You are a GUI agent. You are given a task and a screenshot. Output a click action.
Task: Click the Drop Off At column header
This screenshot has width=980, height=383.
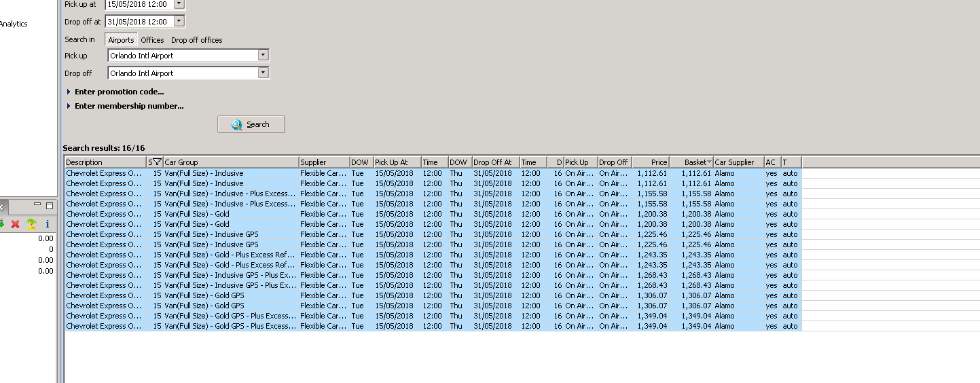pyautogui.click(x=496, y=162)
